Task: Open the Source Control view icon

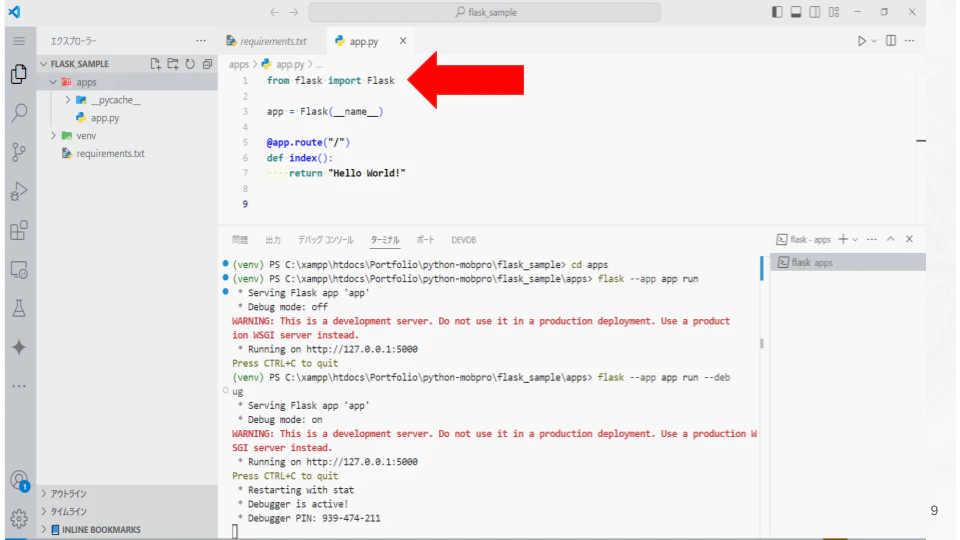Action: click(19, 152)
